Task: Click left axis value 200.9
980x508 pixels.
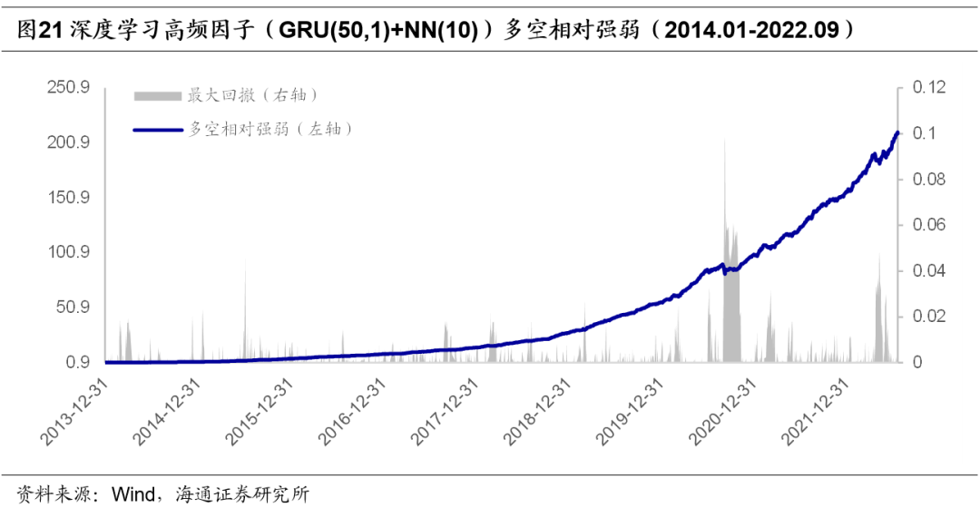Action: point(68,142)
